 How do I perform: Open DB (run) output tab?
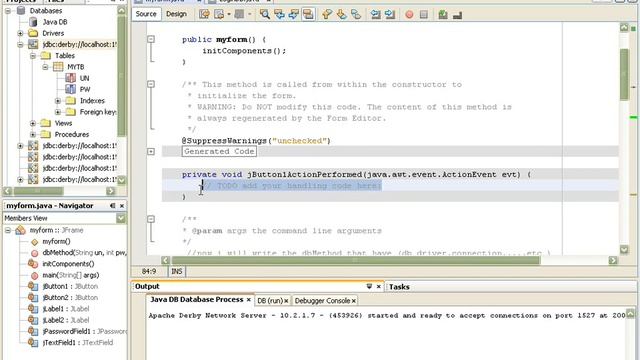[x=269, y=301]
